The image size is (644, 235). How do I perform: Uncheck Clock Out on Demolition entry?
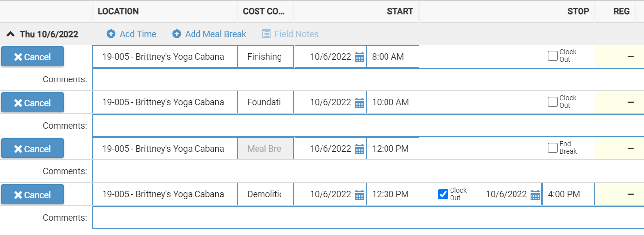coord(443,194)
